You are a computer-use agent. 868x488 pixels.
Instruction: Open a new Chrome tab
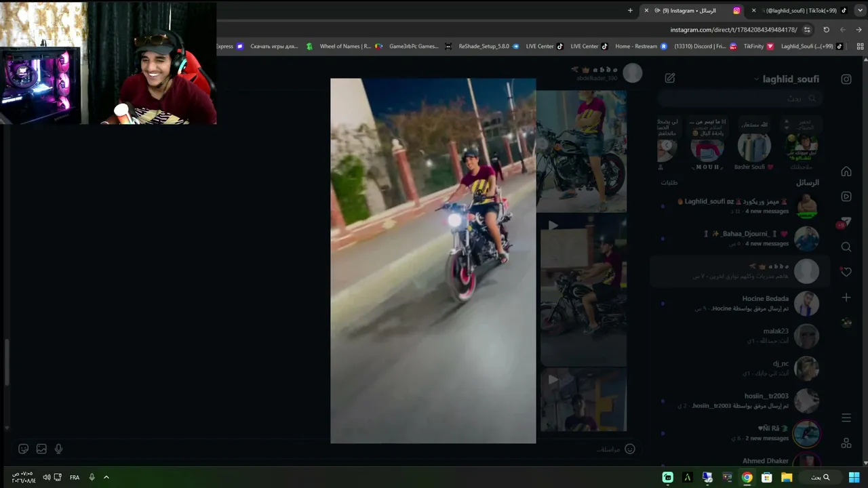click(630, 10)
